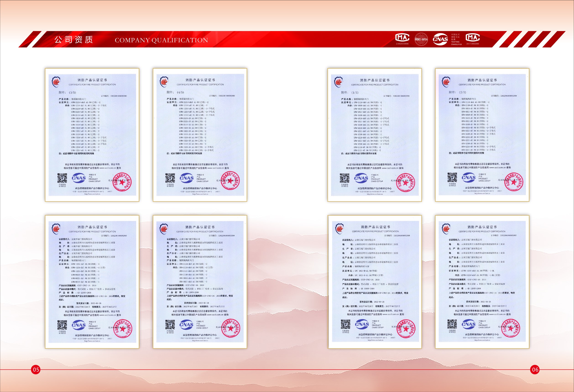Image resolution: width=574 pixels, height=392 pixels.
Task: Click www.cccf.com.cn link on certificate 附件 (2/3)
Action: point(497,168)
